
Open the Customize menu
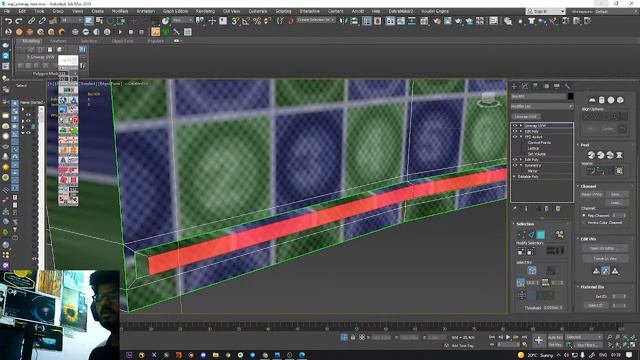(258, 11)
